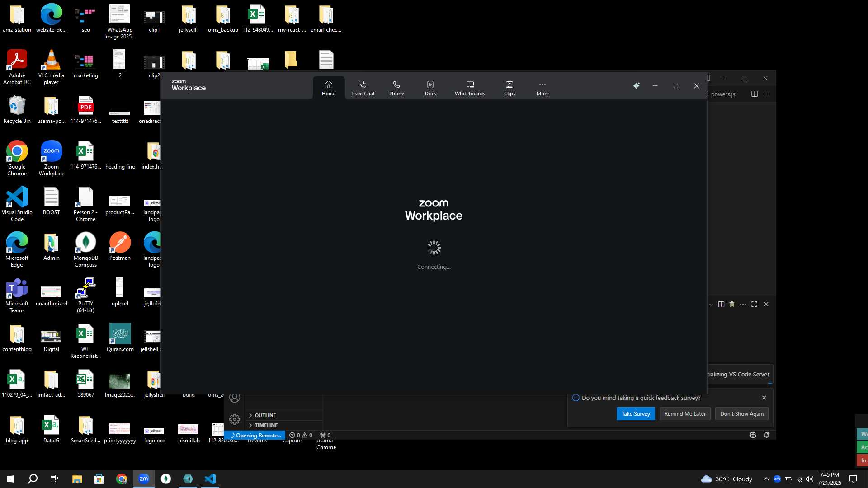Click errors and warnings count in status bar

[301, 436]
